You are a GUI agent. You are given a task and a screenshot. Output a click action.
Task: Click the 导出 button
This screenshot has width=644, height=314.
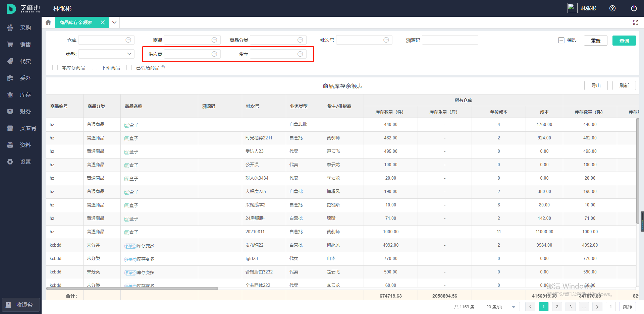tap(596, 85)
